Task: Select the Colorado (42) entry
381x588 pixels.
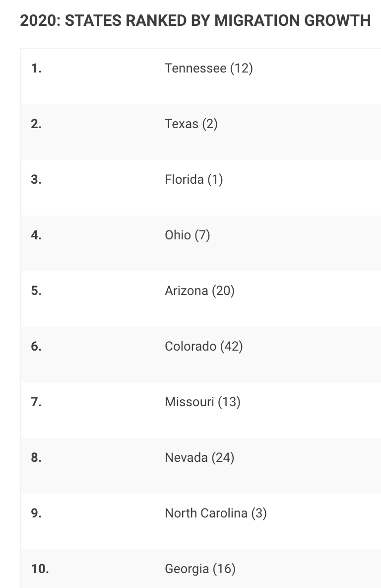Action: tap(204, 346)
